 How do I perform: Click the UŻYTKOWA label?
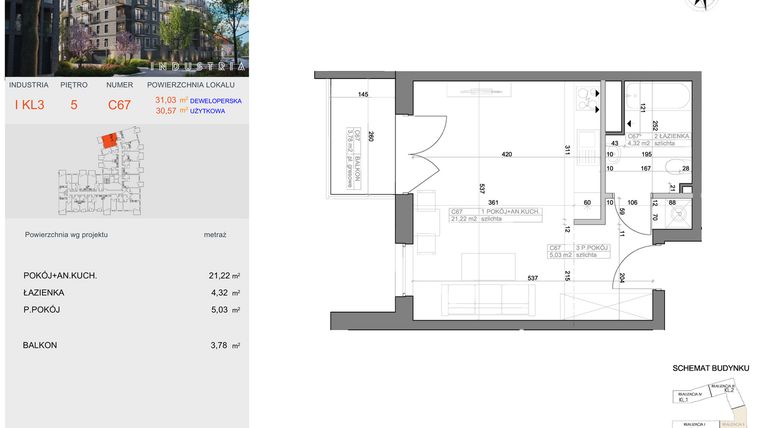[x=207, y=111]
